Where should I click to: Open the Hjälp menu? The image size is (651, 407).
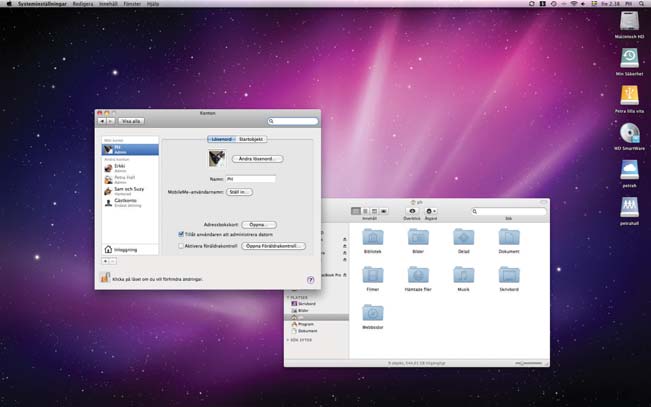(x=153, y=3)
